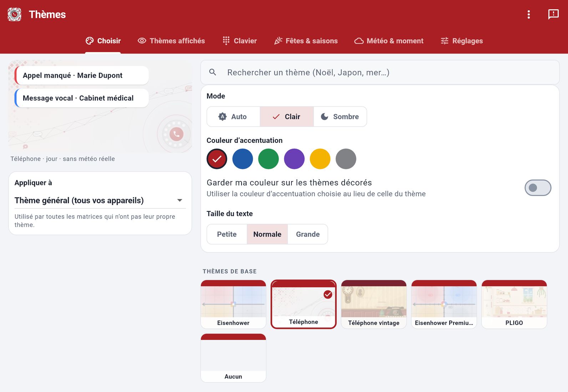This screenshot has width=568, height=392.
Task: Go to the Clavier tab
Action: [x=239, y=41]
